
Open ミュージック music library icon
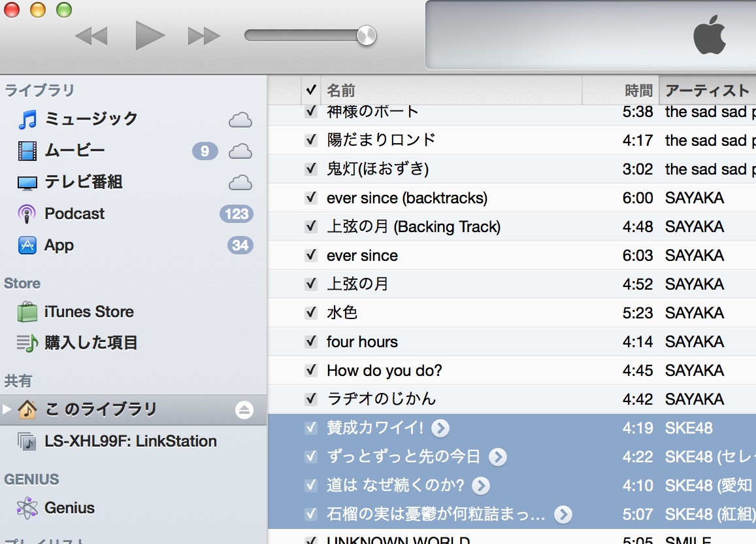[x=27, y=119]
